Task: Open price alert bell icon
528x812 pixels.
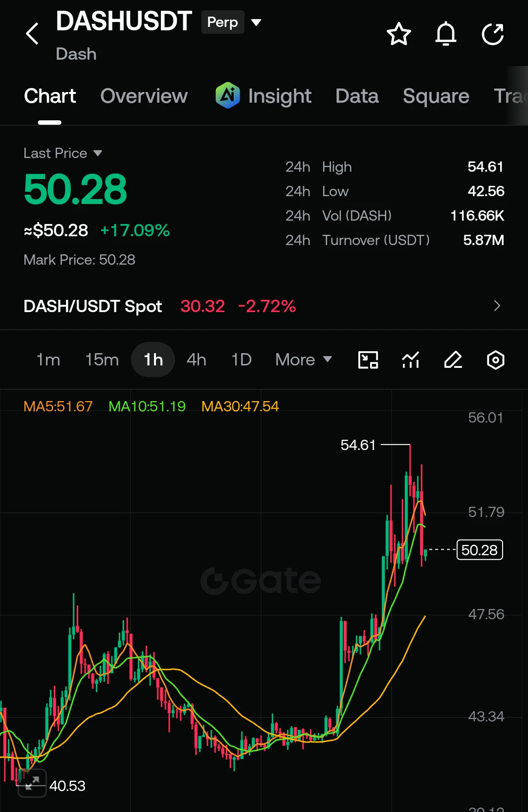Action: [x=446, y=34]
